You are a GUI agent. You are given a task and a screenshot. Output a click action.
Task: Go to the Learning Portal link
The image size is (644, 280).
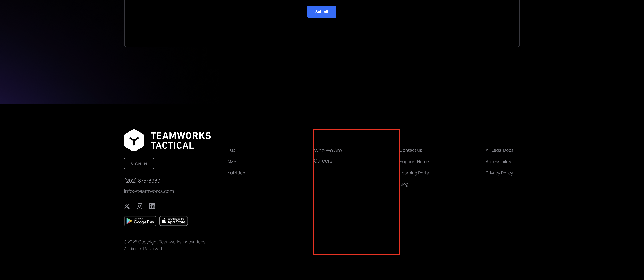[415, 173]
